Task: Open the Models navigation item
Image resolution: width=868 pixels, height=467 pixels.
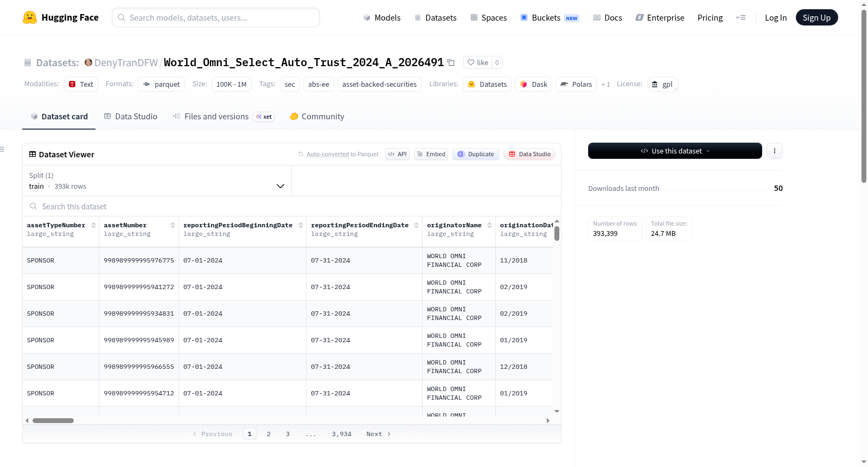Action: pyautogui.click(x=382, y=17)
